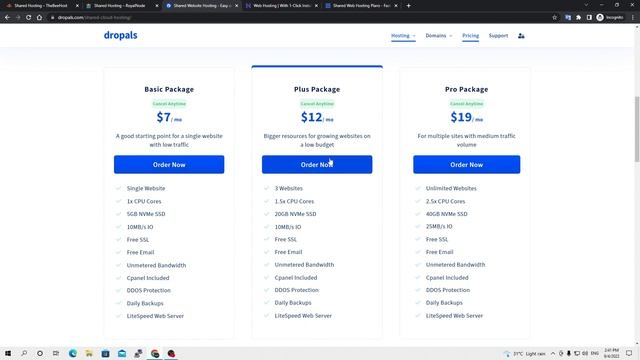The height and width of the screenshot is (360, 640).
Task: Go back using the browser back arrow
Action: tap(7, 18)
